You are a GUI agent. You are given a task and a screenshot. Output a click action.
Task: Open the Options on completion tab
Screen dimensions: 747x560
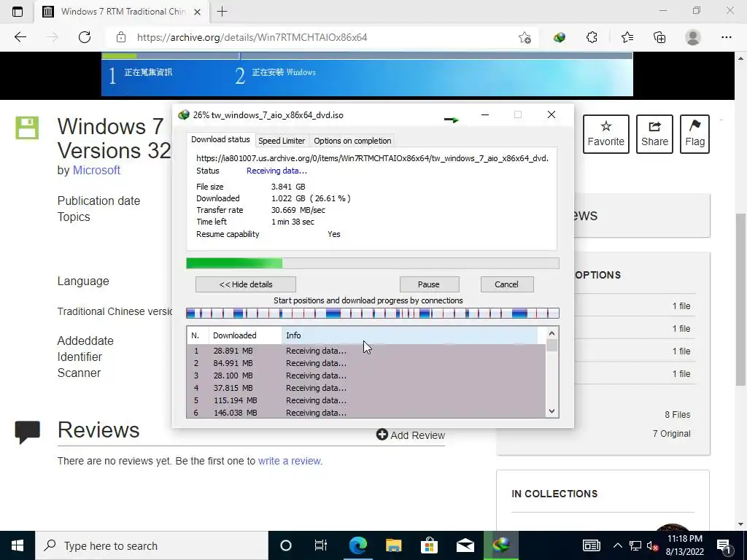click(352, 141)
